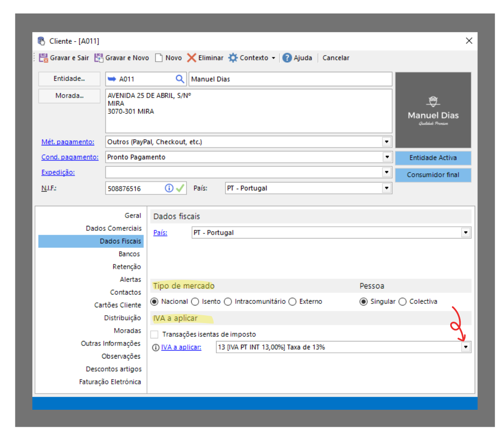Select the Isento market type

tap(195, 302)
